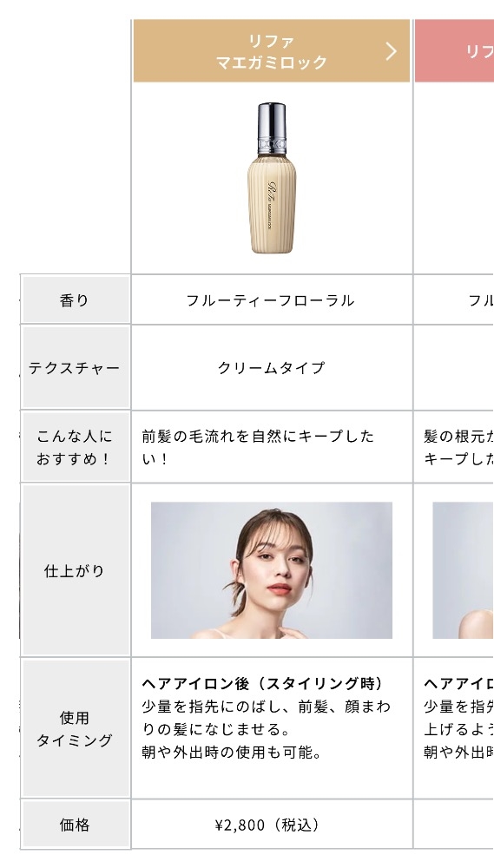Click the silver cap of the product bottle

coord(272,128)
